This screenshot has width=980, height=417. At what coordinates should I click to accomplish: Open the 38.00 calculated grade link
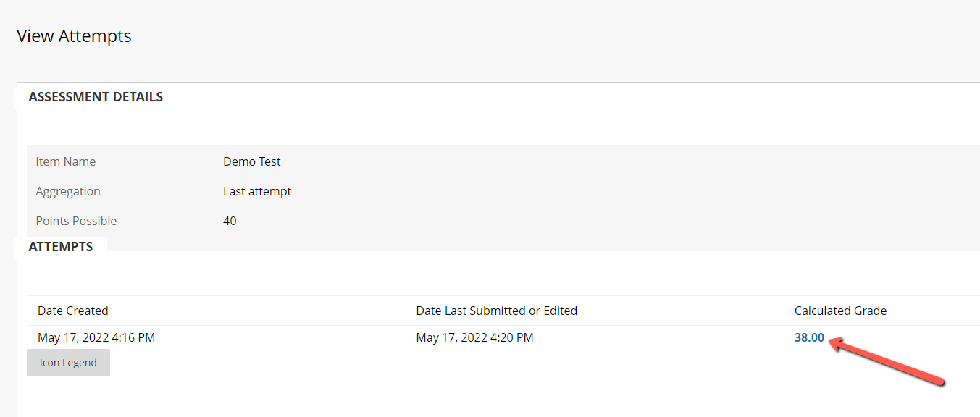(x=809, y=337)
